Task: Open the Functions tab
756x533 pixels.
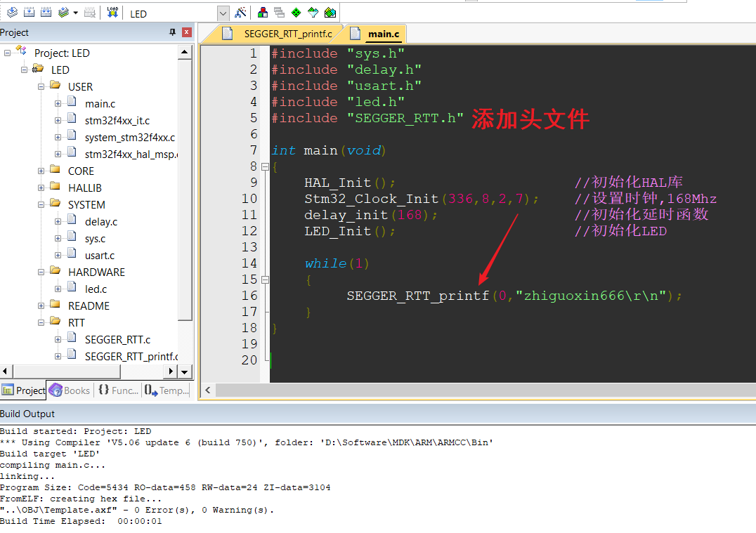Action: (118, 390)
